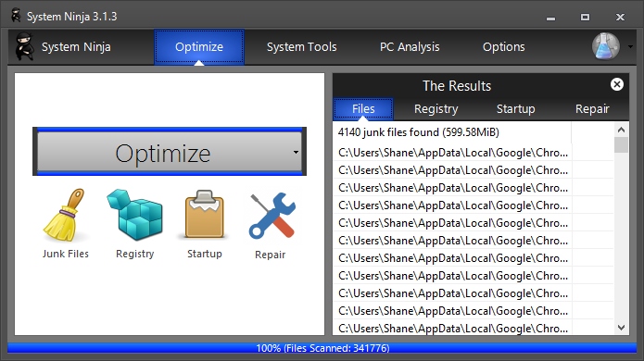Select the '4140 junk files found' row
The image size is (644, 361).
click(452, 132)
